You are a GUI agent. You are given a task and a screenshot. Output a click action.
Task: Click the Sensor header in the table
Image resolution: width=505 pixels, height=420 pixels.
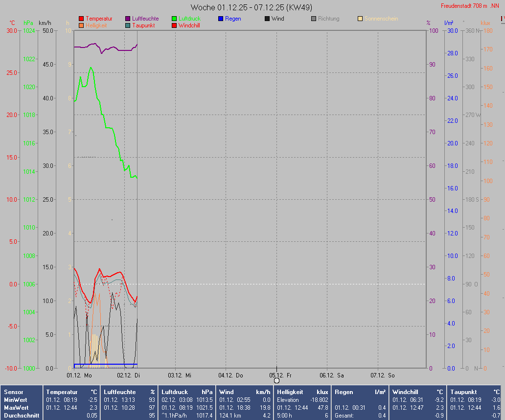coord(13,392)
